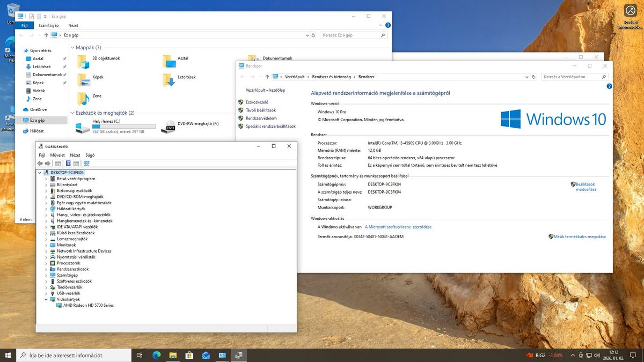This screenshot has height=362, width=644.
Task: Open Task View on the taskbar
Action: 140,355
